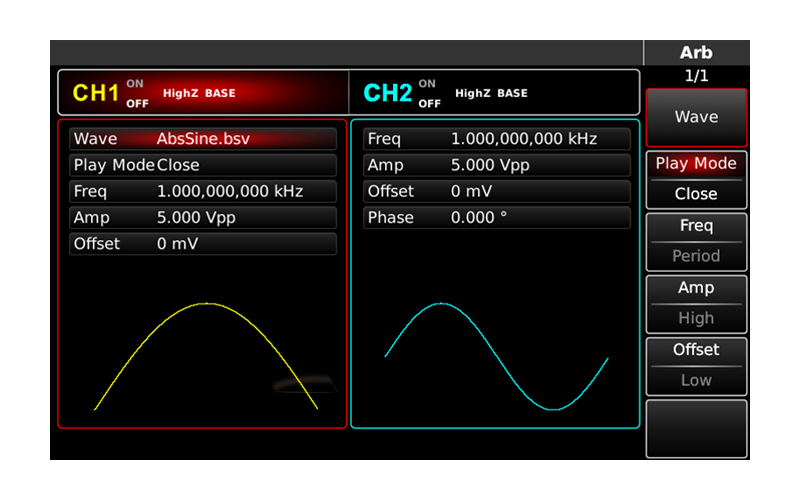Image resolution: width=800 pixels, height=500 pixels.
Task: Select the Wave softkey button
Action: tap(696, 117)
